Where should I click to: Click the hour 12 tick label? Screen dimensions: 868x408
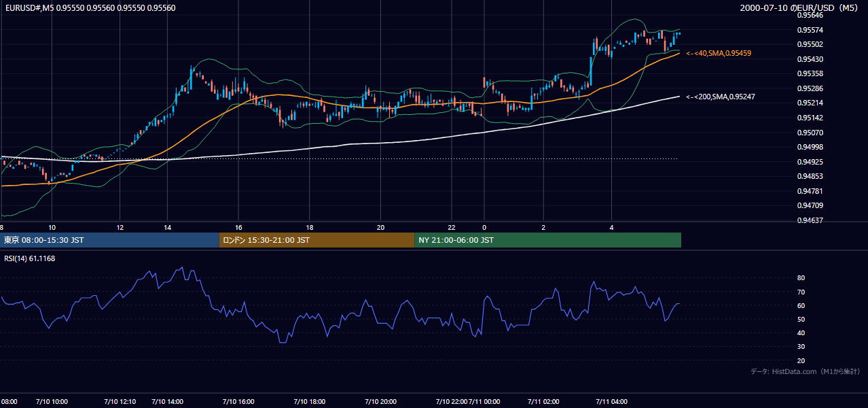click(x=120, y=227)
